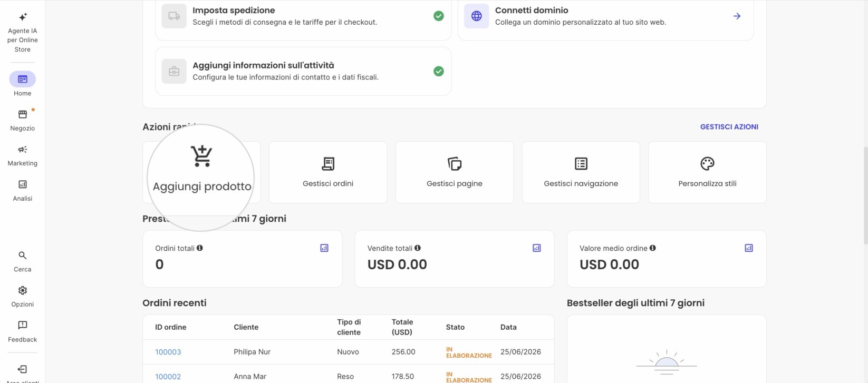
Task: Open Connetti dominio arrow
Action: (x=737, y=16)
